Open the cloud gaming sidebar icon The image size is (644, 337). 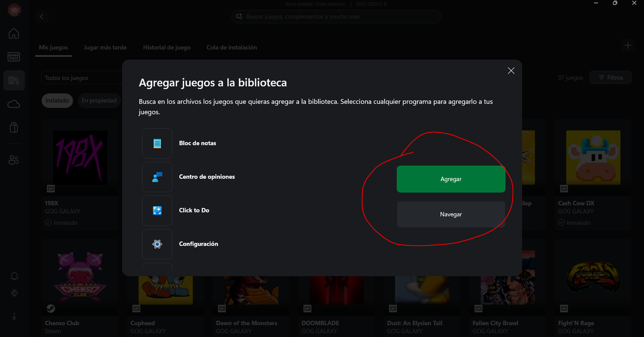coord(14,104)
